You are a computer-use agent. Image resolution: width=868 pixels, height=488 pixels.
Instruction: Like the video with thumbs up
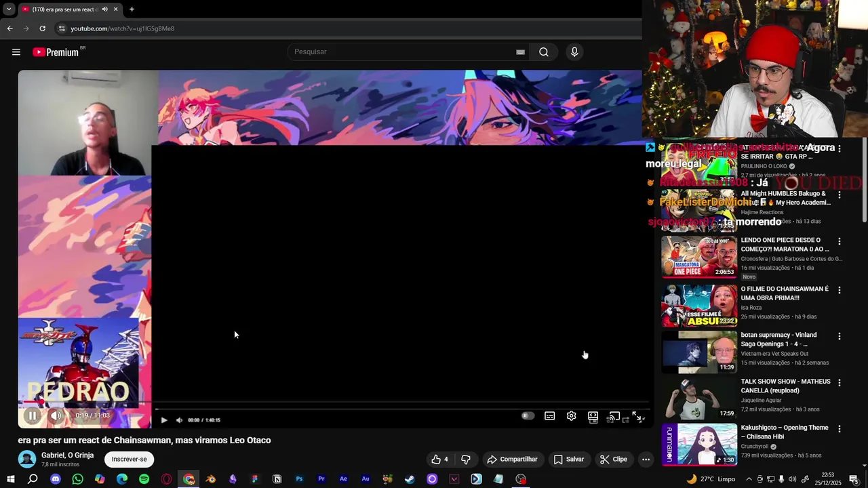439,460
